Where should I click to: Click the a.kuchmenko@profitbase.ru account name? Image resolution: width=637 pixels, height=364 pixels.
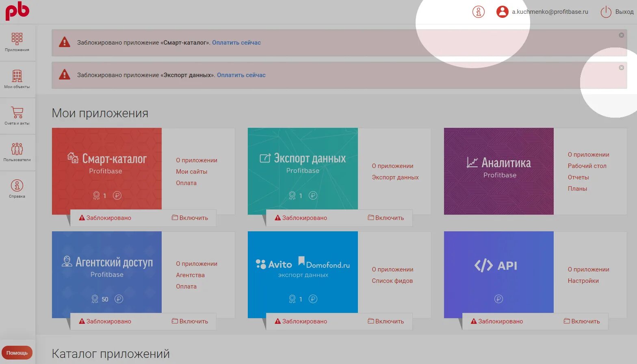click(x=550, y=12)
